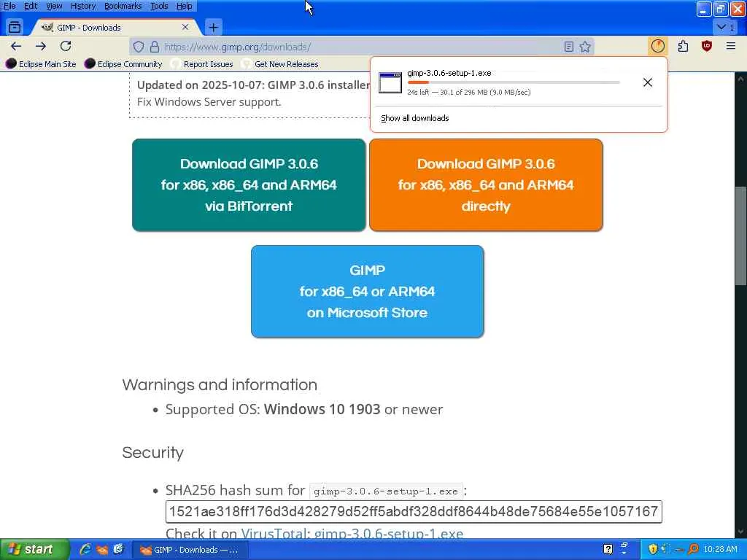The width and height of the screenshot is (747, 560).
Task: Open Report Issues bookmark
Action: click(202, 64)
